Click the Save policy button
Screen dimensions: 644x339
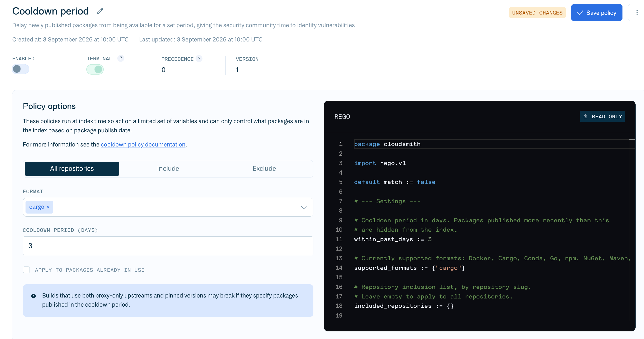597,13
